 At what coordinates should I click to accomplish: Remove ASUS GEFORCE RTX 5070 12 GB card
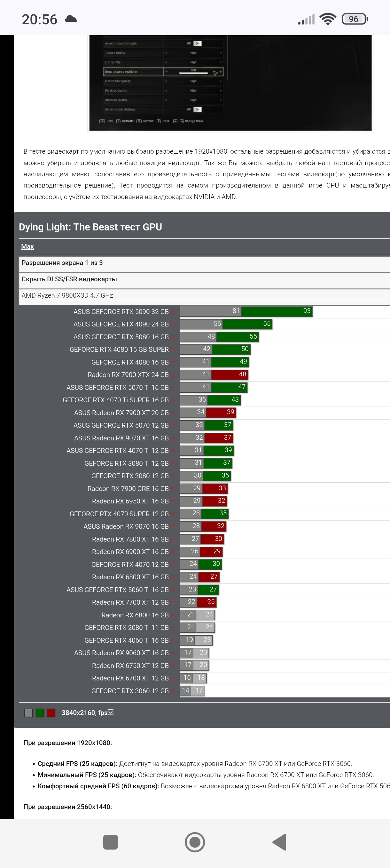[173, 426]
